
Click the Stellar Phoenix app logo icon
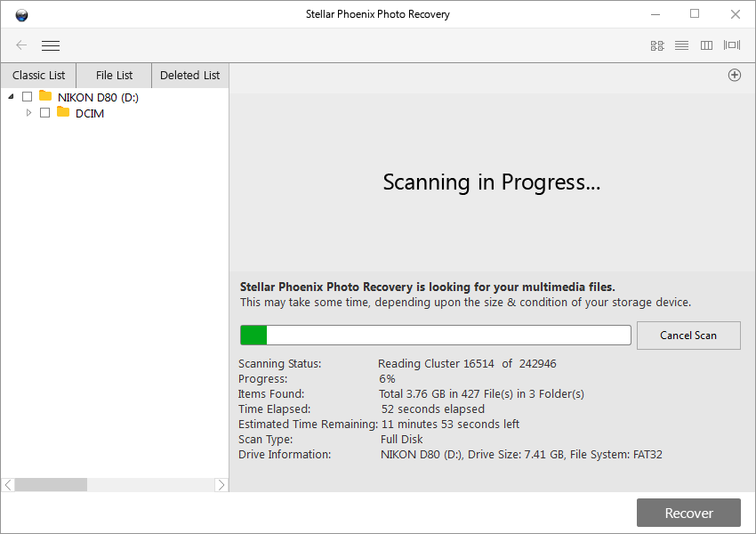point(21,15)
